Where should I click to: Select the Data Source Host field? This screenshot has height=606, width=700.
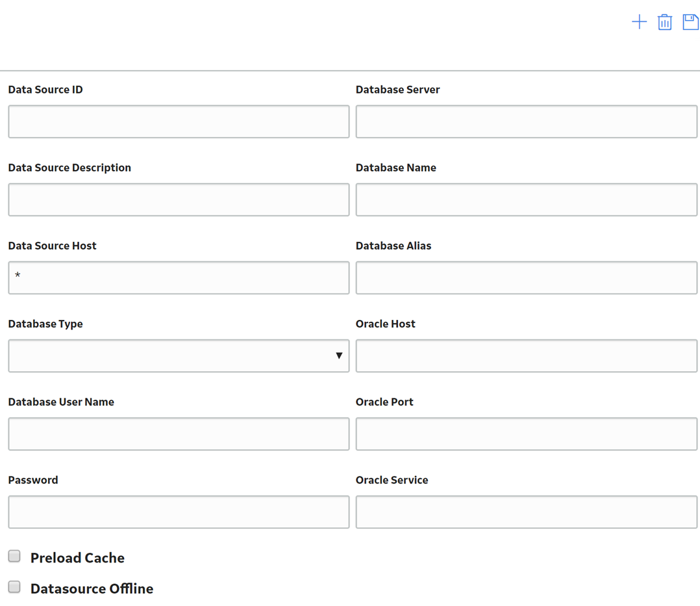pos(179,278)
